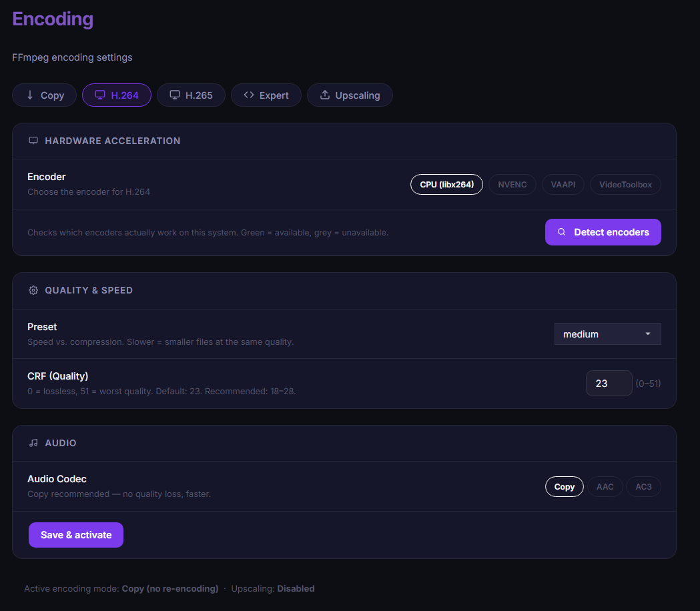The height and width of the screenshot is (611, 700).
Task: Click the 'Choose the encoder for H.264' description
Action: coord(88,192)
